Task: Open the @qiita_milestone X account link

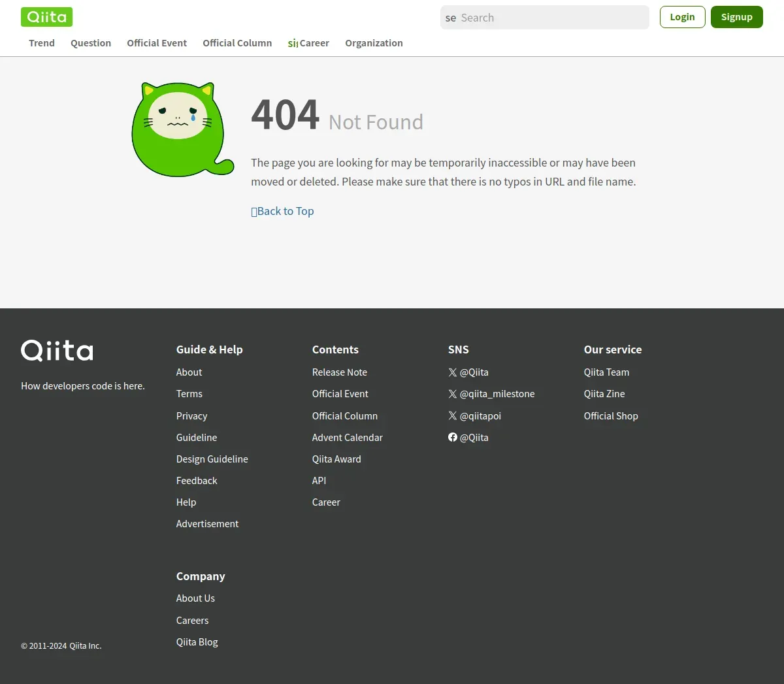Action: pos(491,394)
